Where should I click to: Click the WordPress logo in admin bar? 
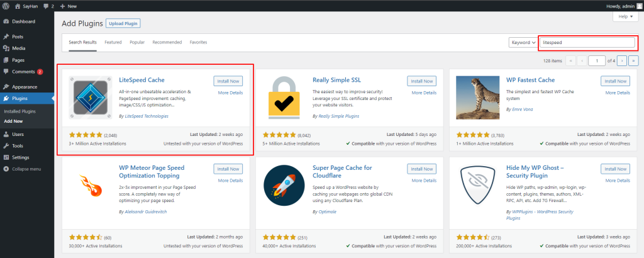[x=6, y=6]
